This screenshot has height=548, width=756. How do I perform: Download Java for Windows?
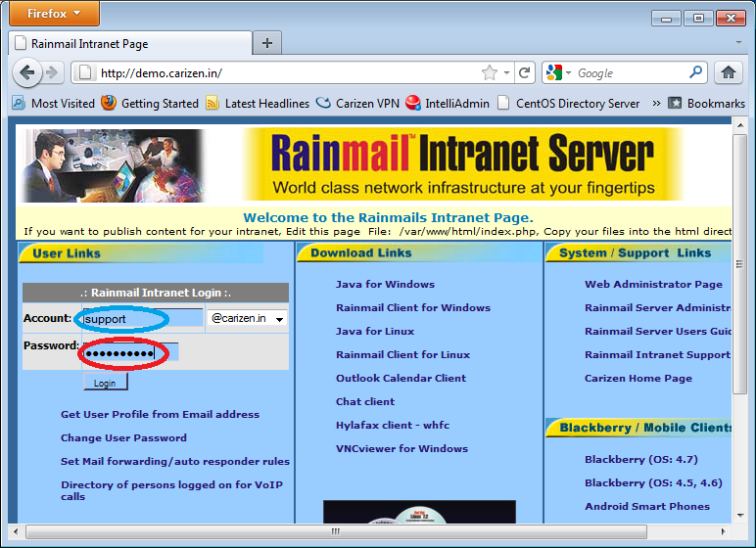point(385,285)
